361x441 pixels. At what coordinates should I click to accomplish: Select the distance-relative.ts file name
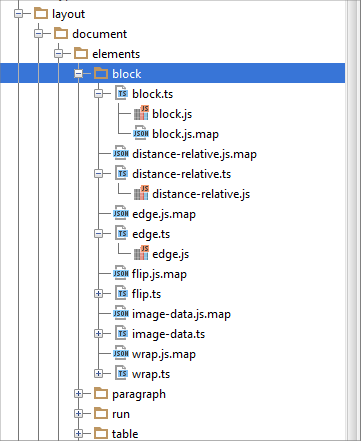click(182, 174)
